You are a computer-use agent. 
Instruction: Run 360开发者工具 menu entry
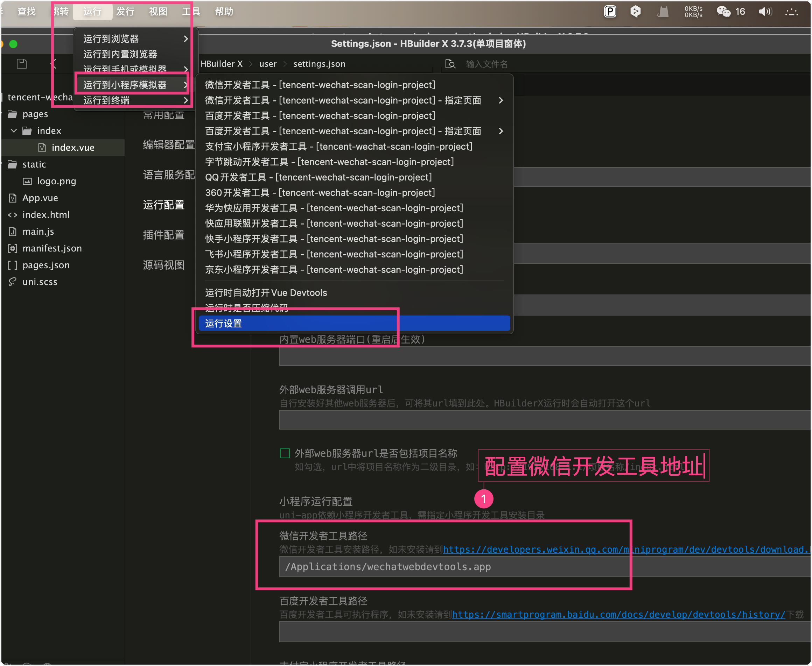(354, 193)
